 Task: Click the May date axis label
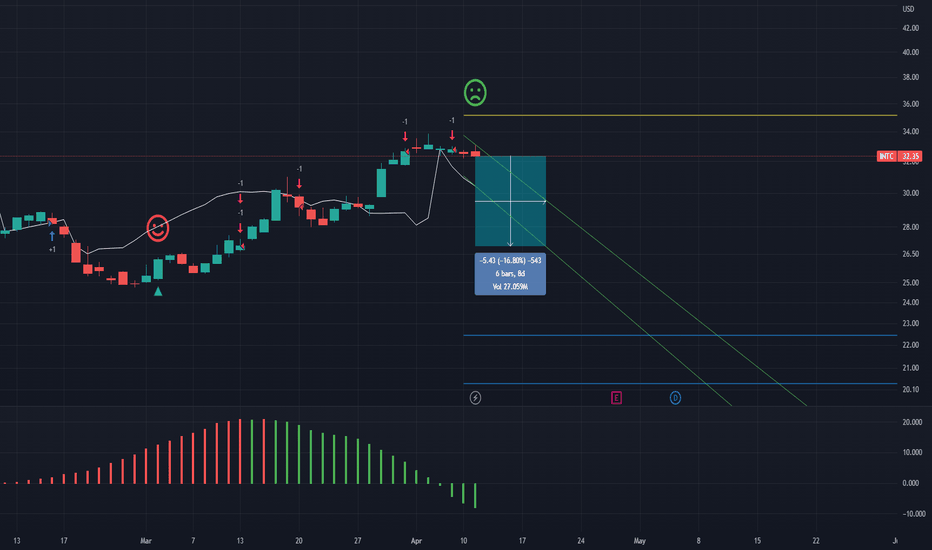(640, 540)
